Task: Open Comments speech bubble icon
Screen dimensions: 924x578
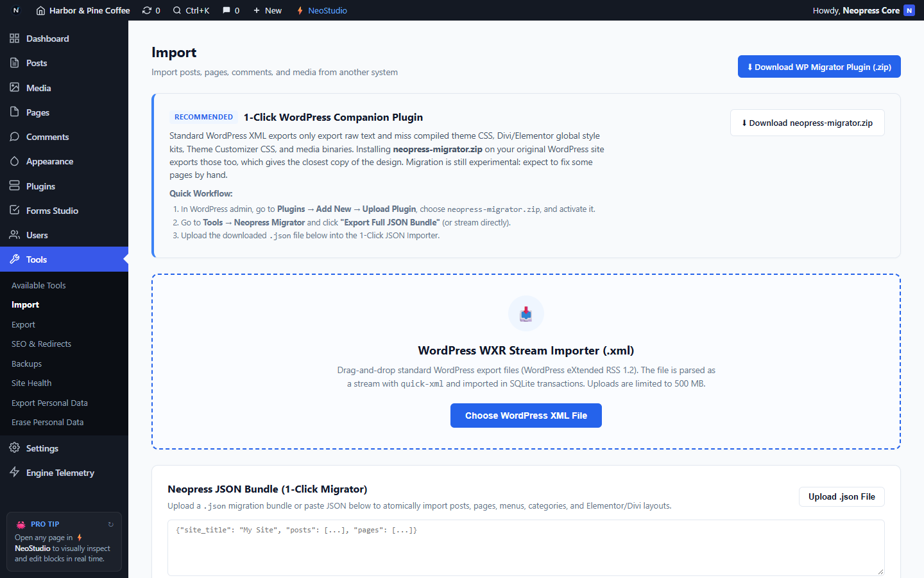Action: point(15,137)
